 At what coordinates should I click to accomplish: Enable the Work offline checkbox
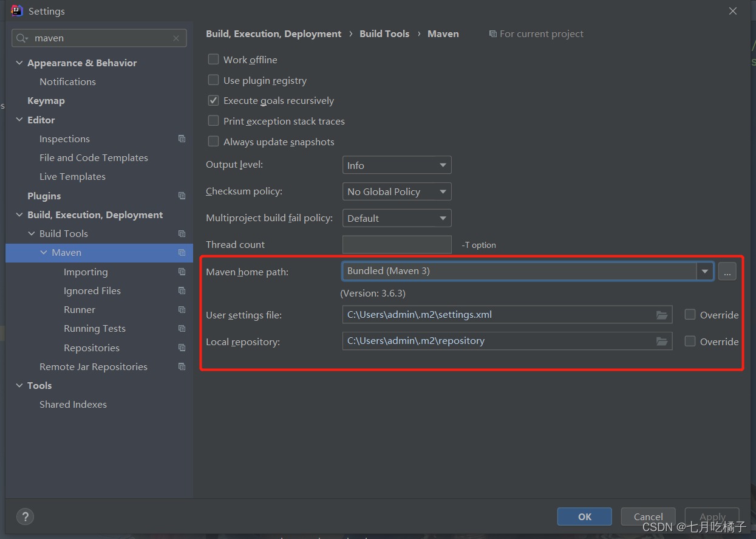point(213,59)
